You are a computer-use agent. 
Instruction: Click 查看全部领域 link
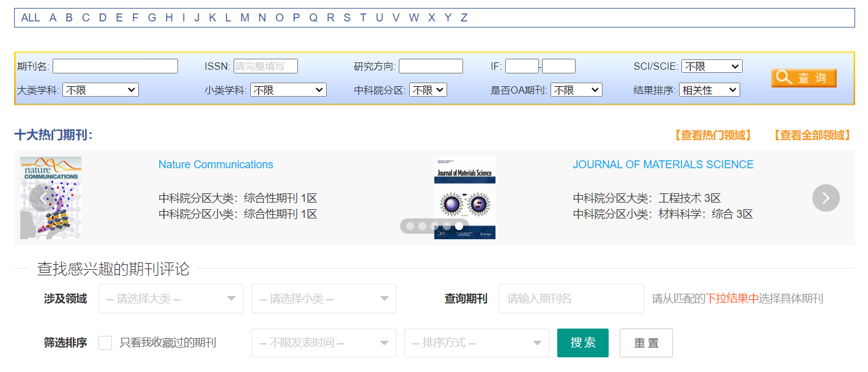tap(812, 135)
